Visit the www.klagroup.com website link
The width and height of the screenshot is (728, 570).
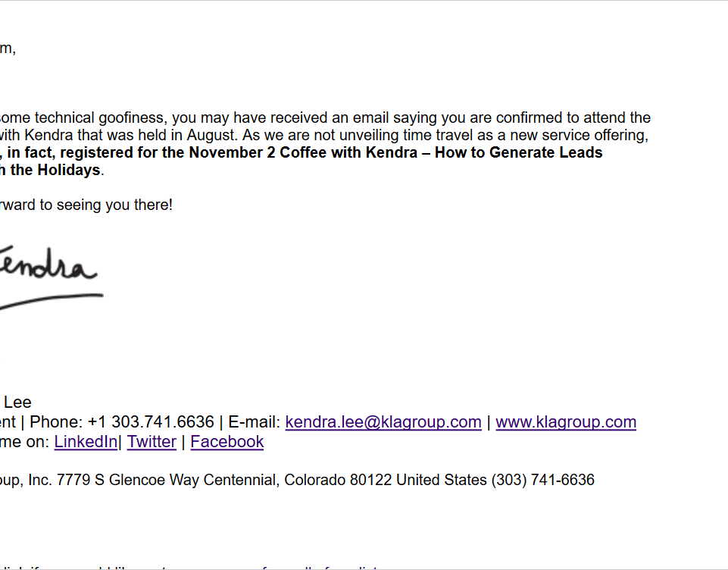[565, 422]
